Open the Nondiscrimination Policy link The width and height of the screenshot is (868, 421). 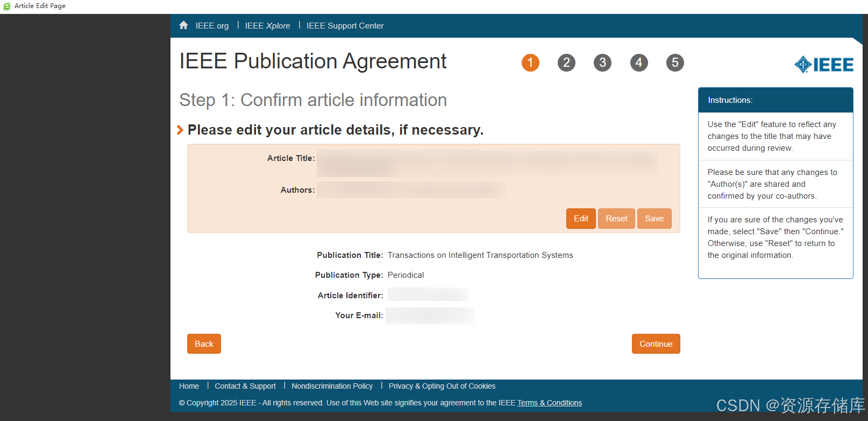(x=332, y=386)
